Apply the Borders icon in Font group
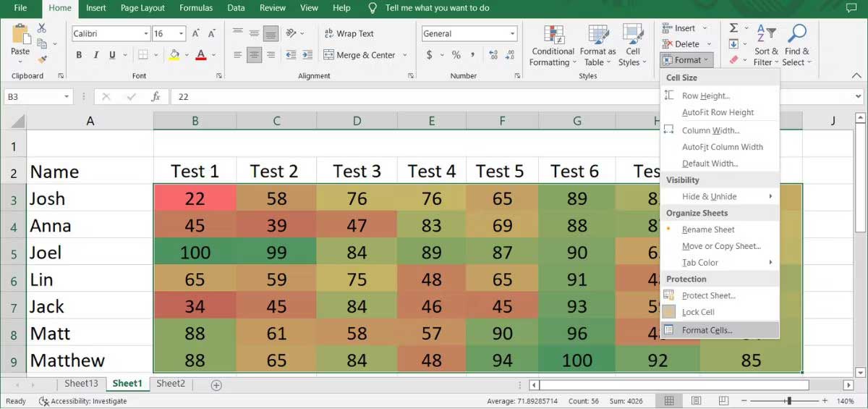This screenshot has height=409, width=868. coord(143,55)
